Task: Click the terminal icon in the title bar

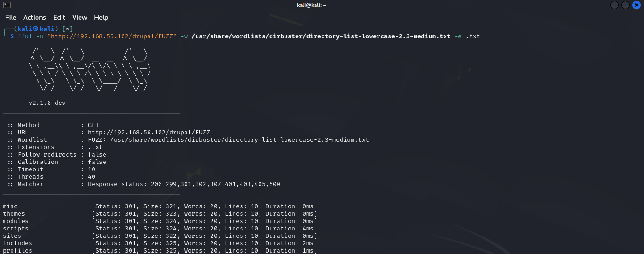Action: coord(7,5)
